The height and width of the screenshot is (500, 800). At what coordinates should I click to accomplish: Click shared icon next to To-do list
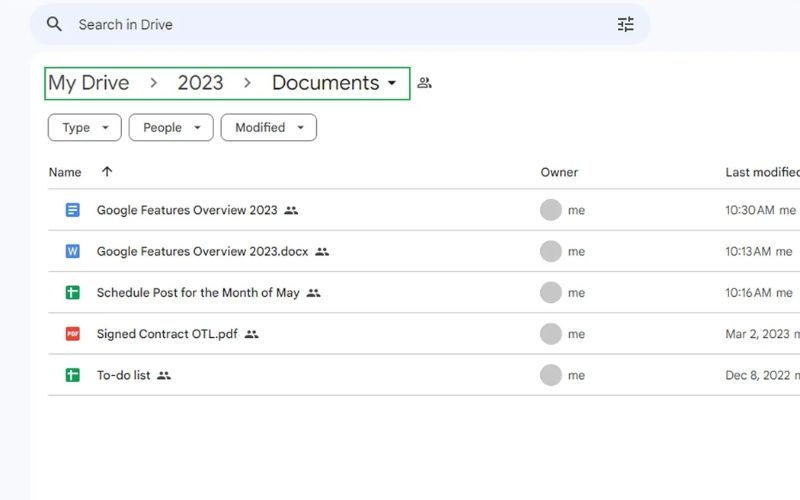[164, 376]
